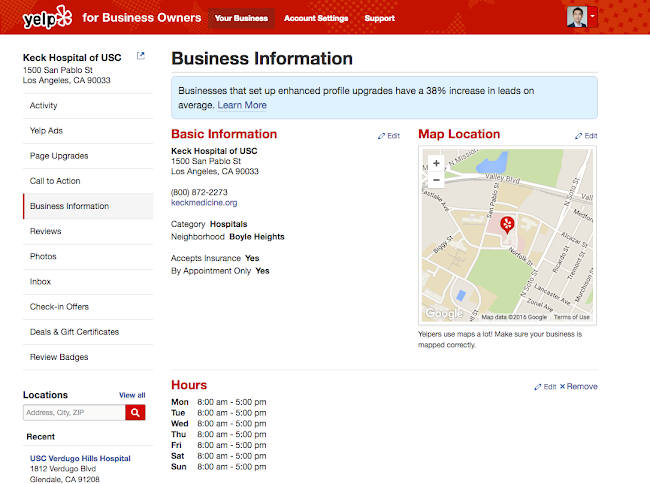Select Page Upgrades in sidebar
Image resolution: width=650 pixels, height=484 pixels.
tap(88, 156)
